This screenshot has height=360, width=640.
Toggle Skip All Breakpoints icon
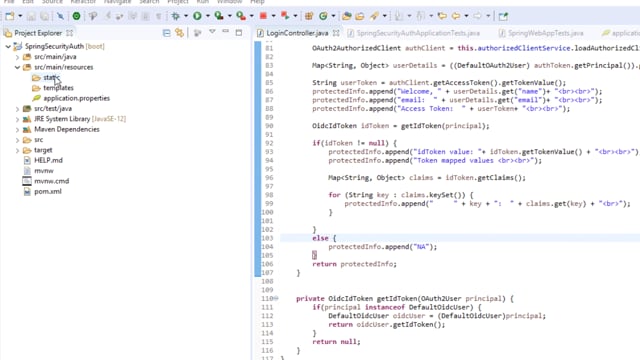[60, 16]
